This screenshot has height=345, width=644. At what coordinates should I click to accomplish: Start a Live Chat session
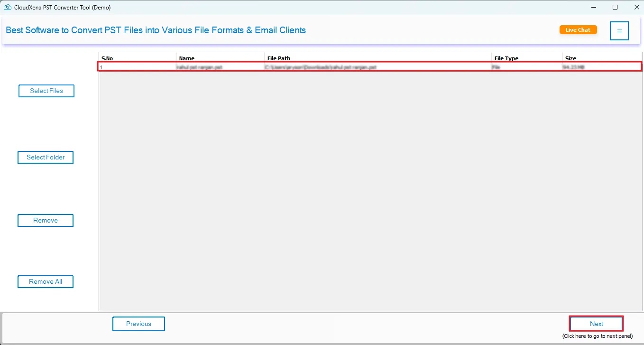(x=578, y=30)
